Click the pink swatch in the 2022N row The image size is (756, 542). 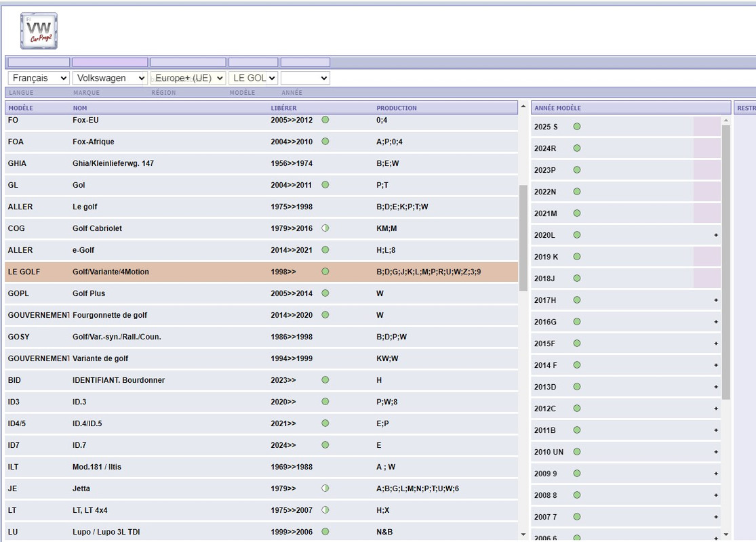point(707,192)
